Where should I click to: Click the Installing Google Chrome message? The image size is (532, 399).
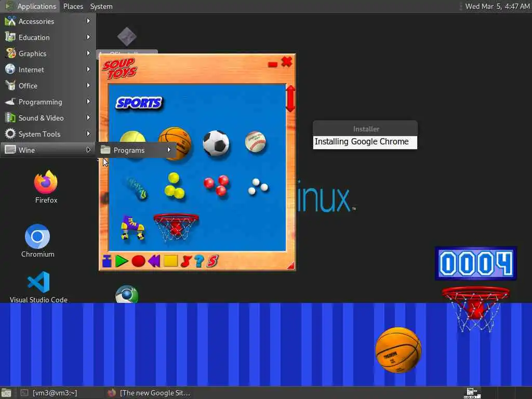362,141
